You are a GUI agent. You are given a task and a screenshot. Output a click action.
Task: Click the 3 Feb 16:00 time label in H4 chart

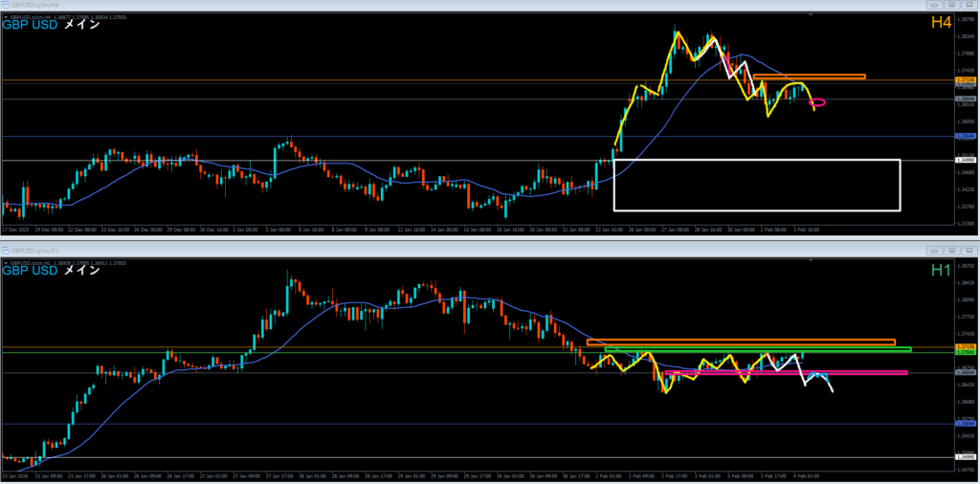(807, 230)
